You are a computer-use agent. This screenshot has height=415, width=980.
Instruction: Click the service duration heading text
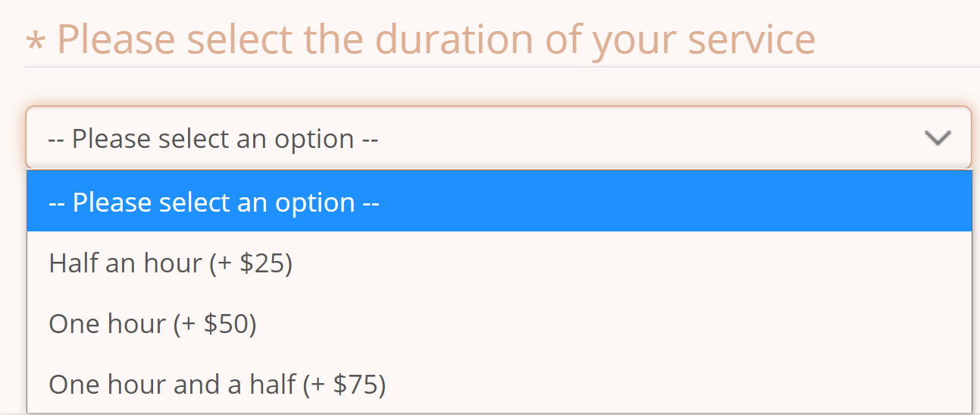point(436,39)
